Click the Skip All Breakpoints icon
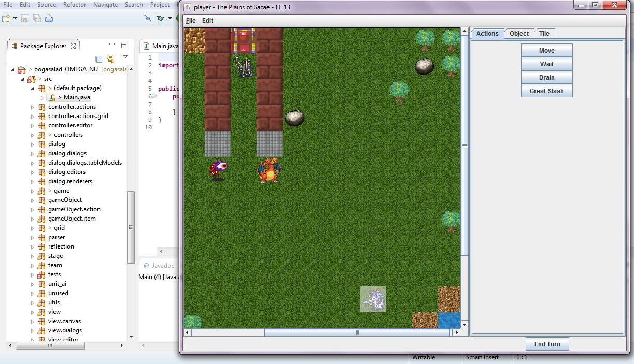634x364 pixels. coord(148,19)
